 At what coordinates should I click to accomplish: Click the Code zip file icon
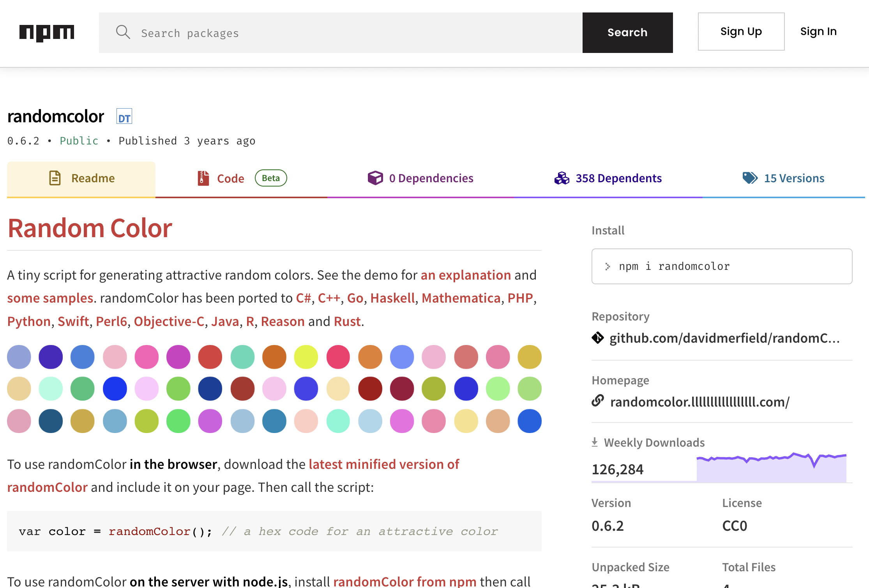(x=203, y=178)
